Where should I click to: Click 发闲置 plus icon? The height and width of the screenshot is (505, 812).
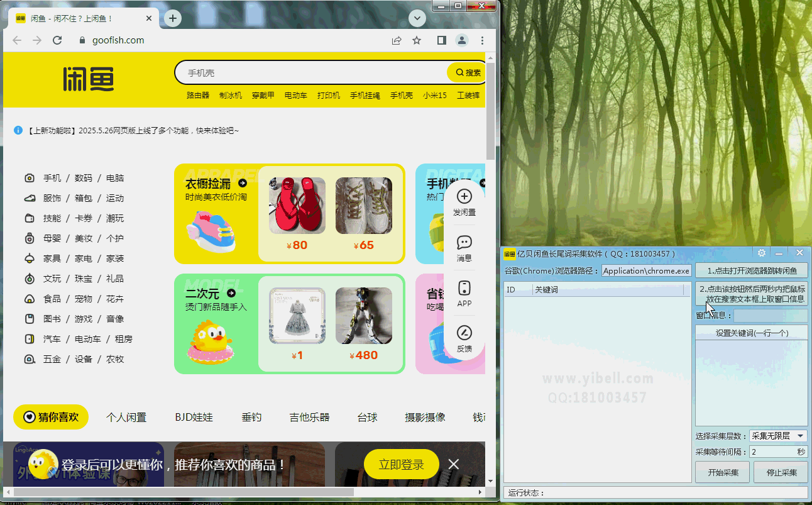point(464,196)
